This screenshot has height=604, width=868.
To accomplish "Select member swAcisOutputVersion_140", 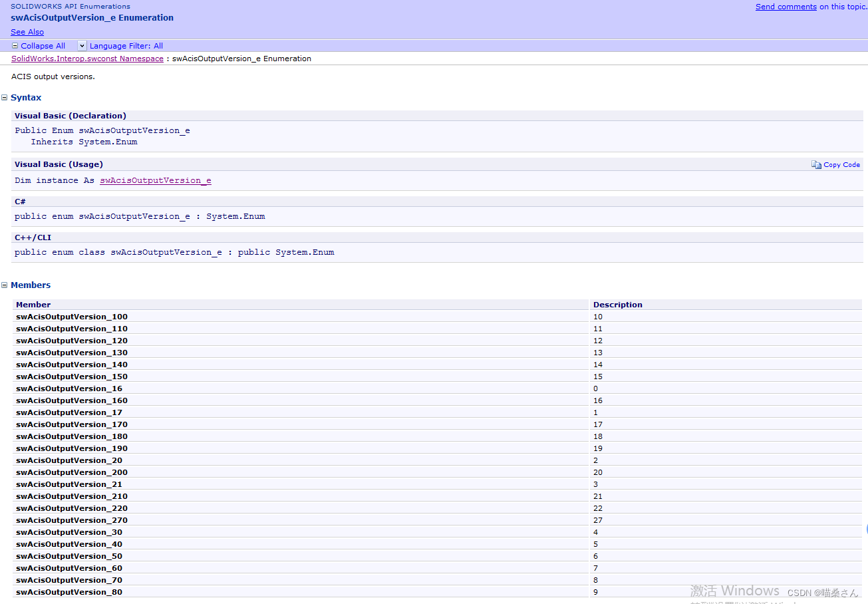I will (72, 365).
